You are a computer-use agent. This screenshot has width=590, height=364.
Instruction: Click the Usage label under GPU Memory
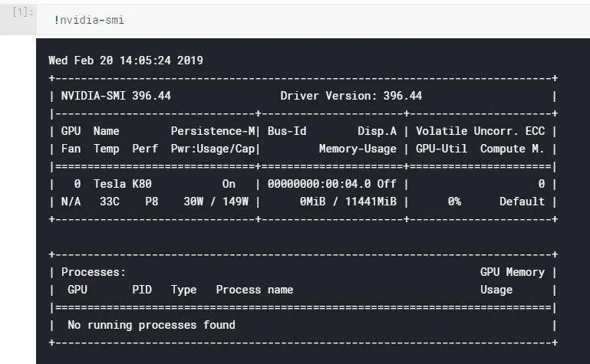pos(496,290)
